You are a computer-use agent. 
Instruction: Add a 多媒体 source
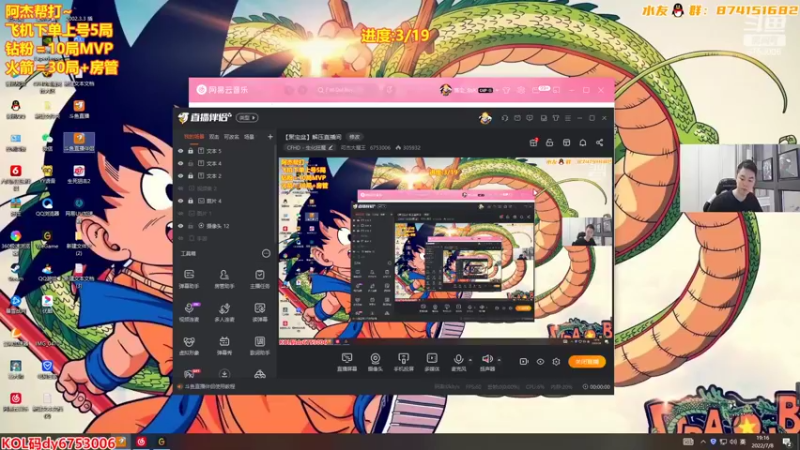pos(432,362)
